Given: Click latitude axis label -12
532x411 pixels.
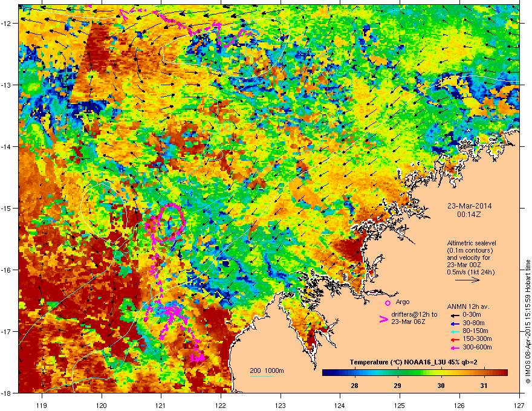Looking at the screenshot, I should tap(6, 23).
